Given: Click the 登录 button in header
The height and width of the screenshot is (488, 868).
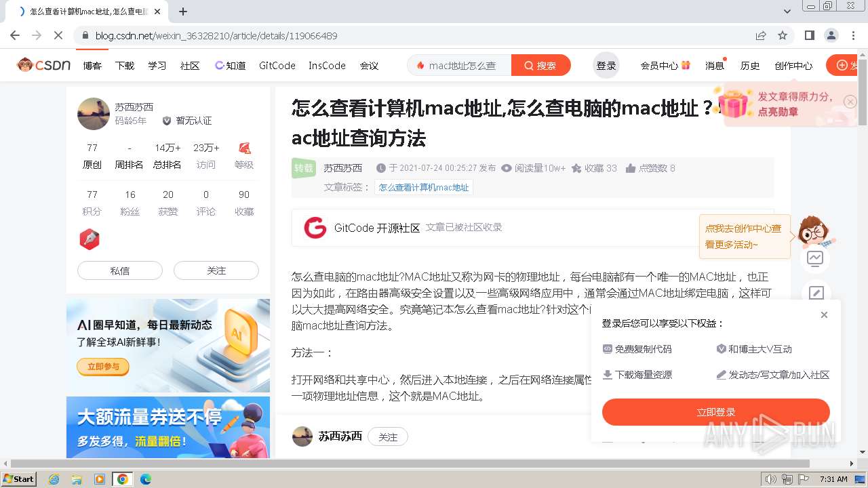Looking at the screenshot, I should pyautogui.click(x=606, y=66).
